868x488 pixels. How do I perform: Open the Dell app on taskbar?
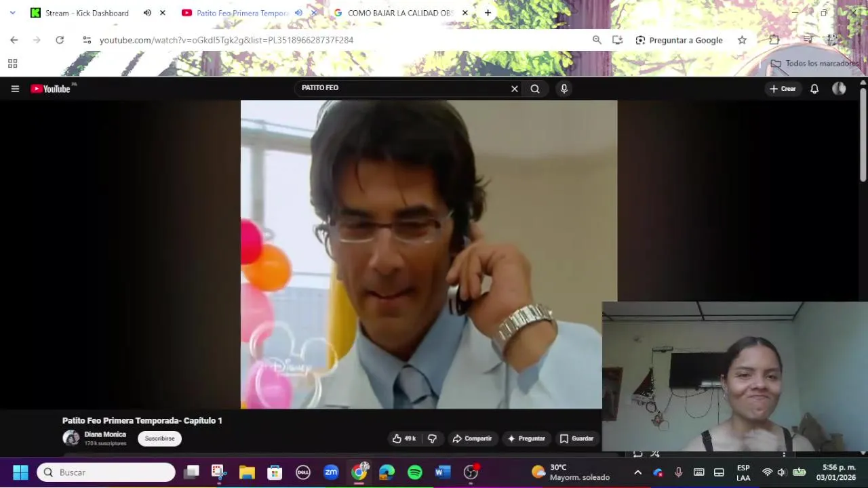pos(303,472)
